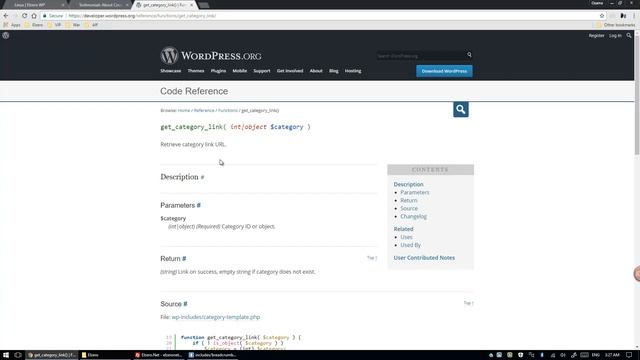Click the Top link beside Return heading

(372, 258)
